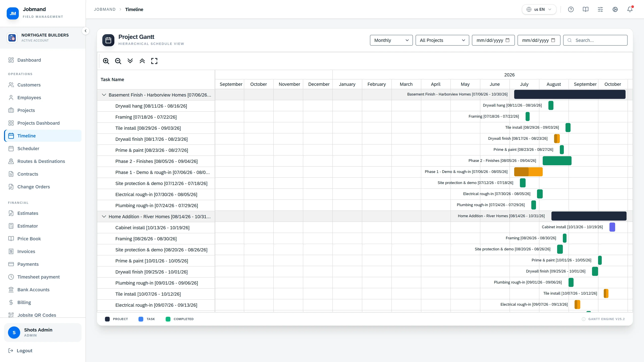Open the Monthly view dropdown

[391, 40]
